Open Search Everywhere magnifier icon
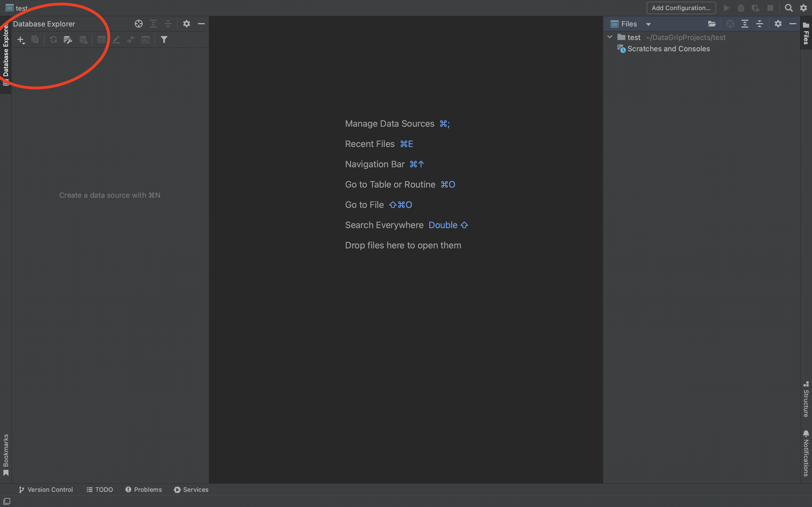The width and height of the screenshot is (812, 507). tap(789, 8)
